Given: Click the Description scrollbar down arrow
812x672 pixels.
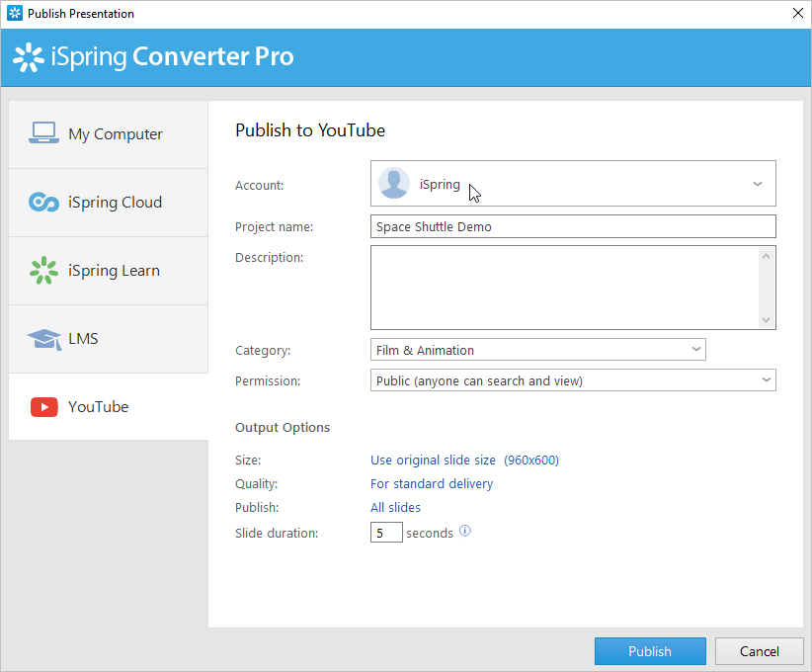Looking at the screenshot, I should 766,320.
